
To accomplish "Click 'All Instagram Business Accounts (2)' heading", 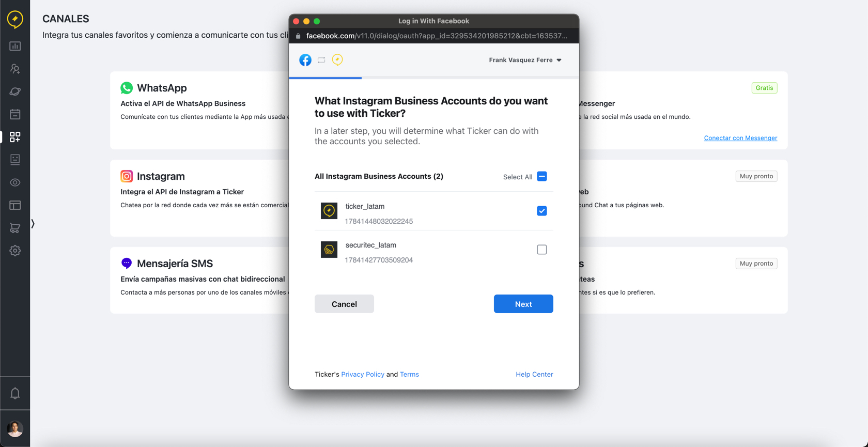I will [x=379, y=176].
